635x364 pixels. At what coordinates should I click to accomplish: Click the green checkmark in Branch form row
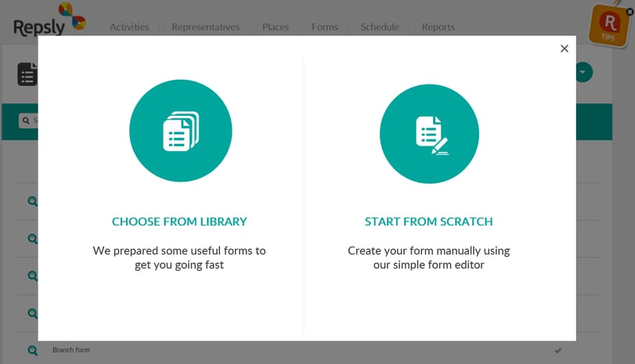(558, 350)
